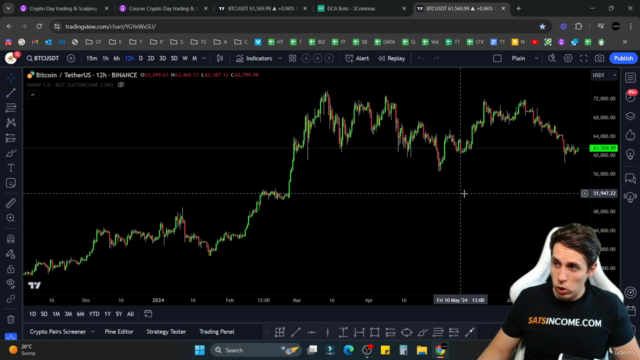Image resolution: width=640 pixels, height=360 pixels.
Task: Open the ideas lightbulb icon
Action: tap(630, 154)
